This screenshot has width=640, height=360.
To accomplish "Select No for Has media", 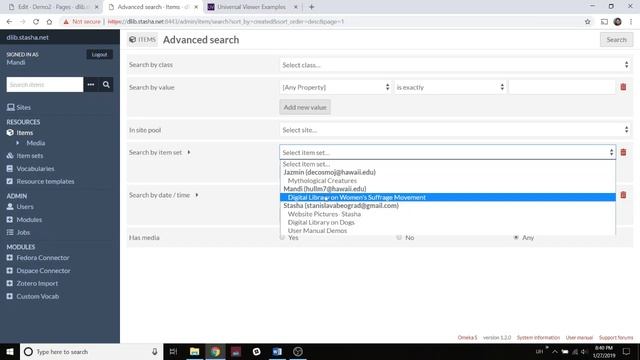I will point(399,238).
